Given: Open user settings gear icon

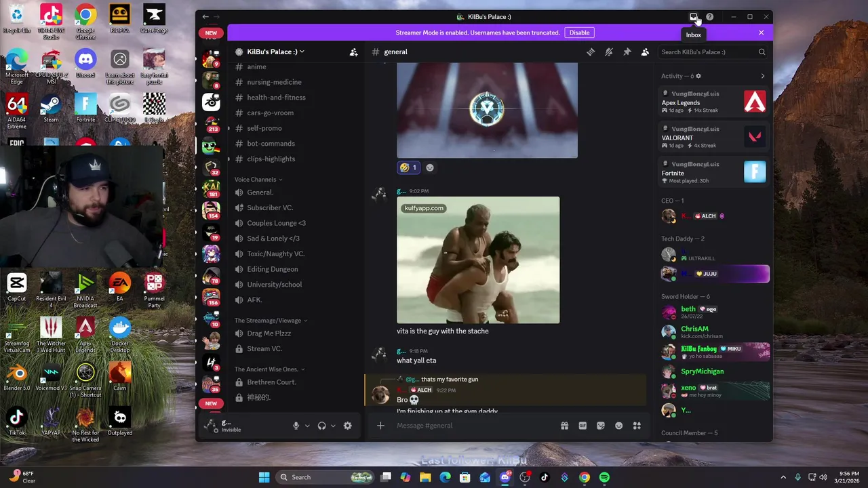Looking at the screenshot, I should [348, 426].
